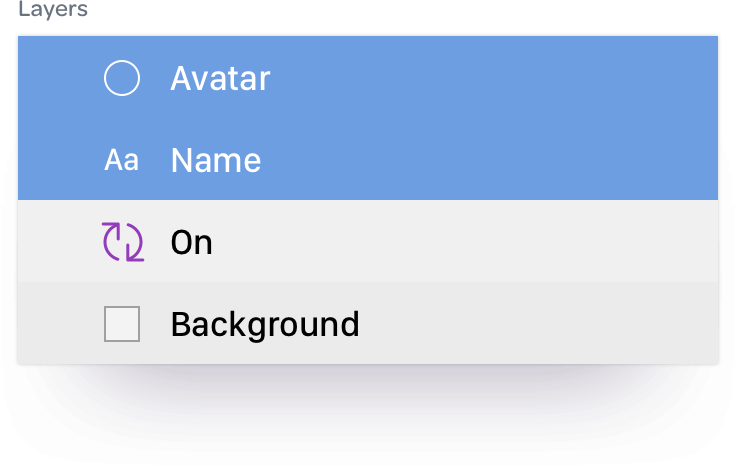Click the indent area left of the oval icon
Viewport: 736px width, 466px height.
click(60, 78)
